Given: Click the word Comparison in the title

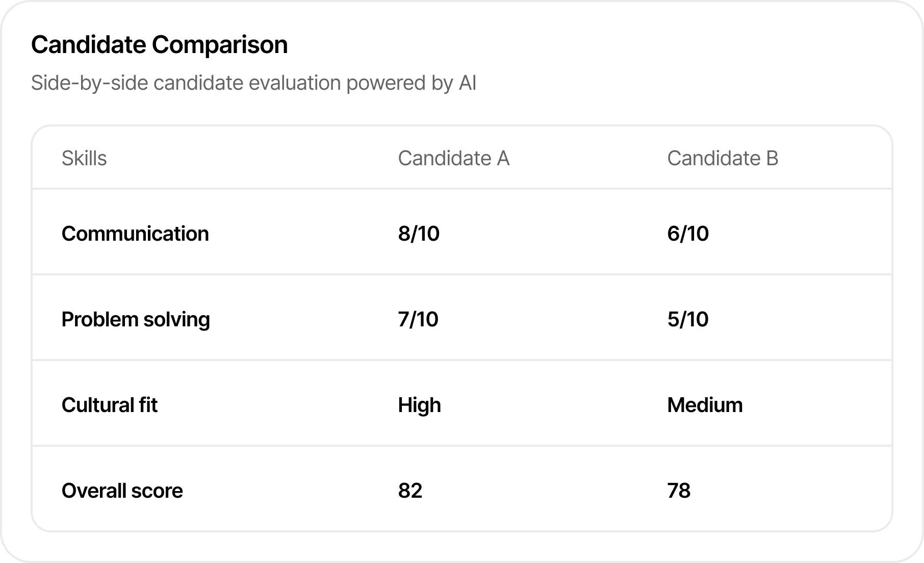Looking at the screenshot, I should tap(219, 44).
